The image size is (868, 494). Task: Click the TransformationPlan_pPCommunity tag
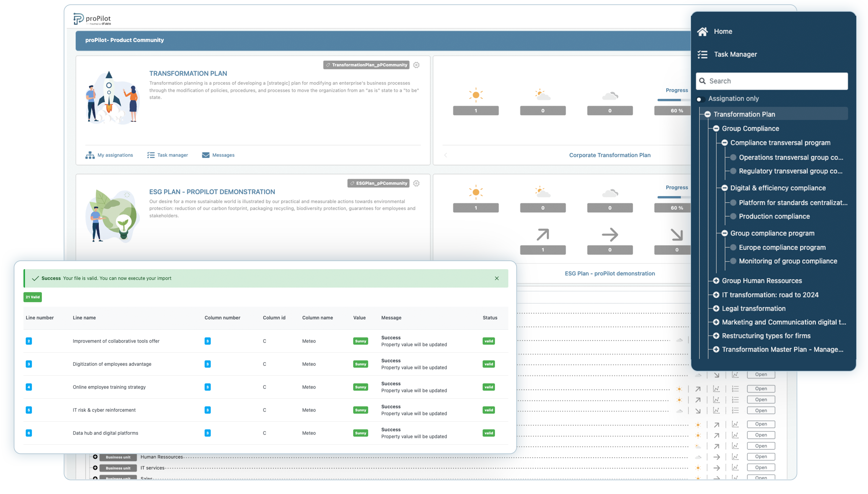coord(366,65)
